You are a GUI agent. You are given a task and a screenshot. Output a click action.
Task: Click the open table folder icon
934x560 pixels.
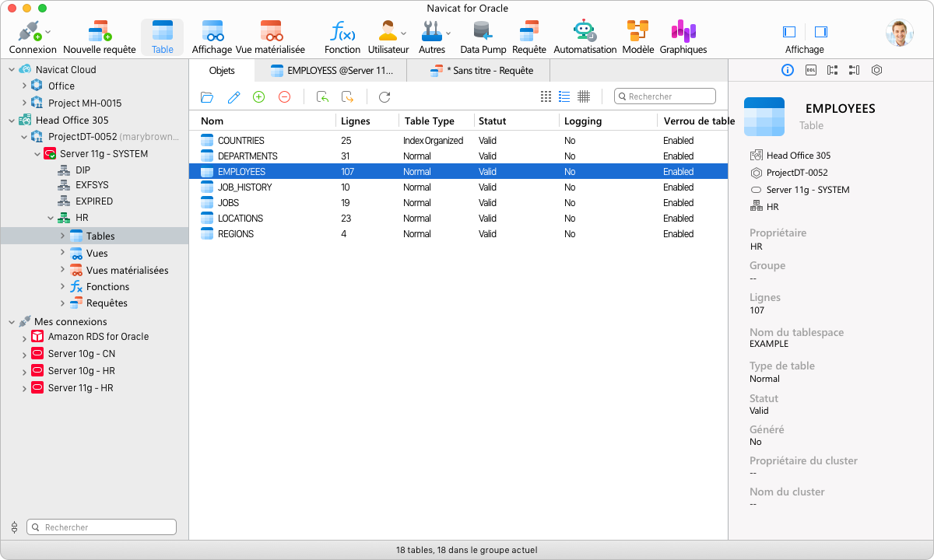point(207,96)
